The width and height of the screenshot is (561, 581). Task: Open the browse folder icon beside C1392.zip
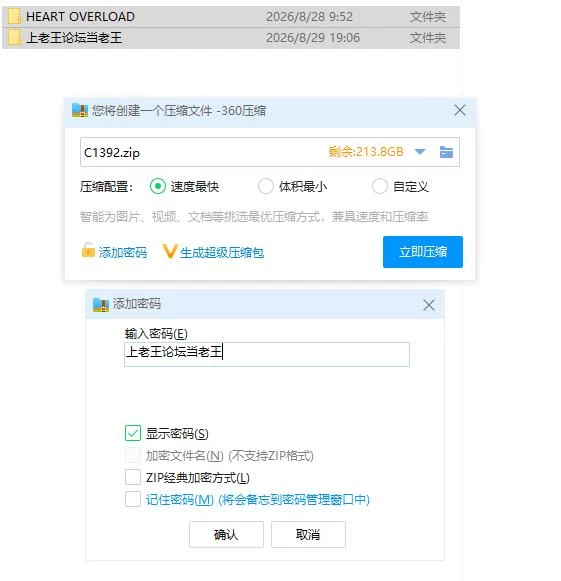pyautogui.click(x=446, y=152)
